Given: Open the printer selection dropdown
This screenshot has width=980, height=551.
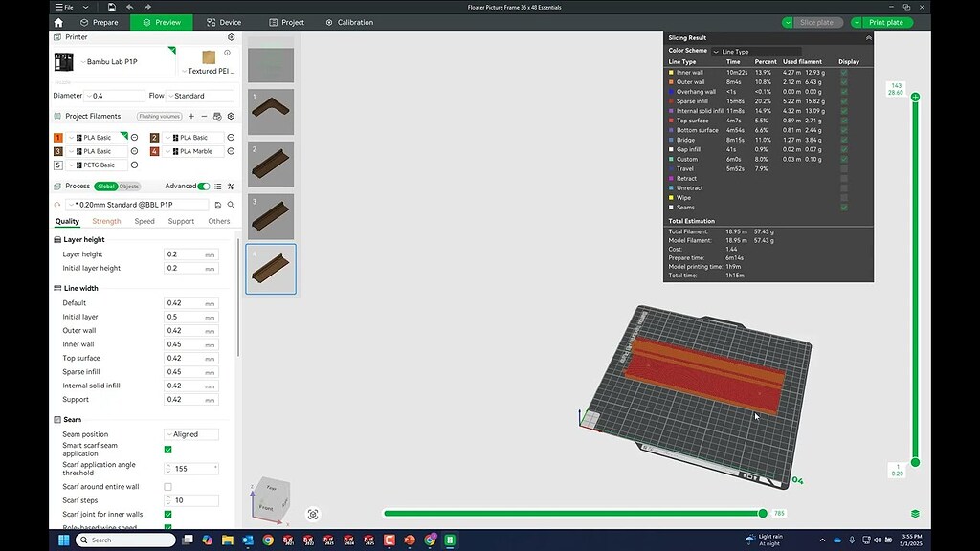Looking at the screenshot, I should 114,62.
